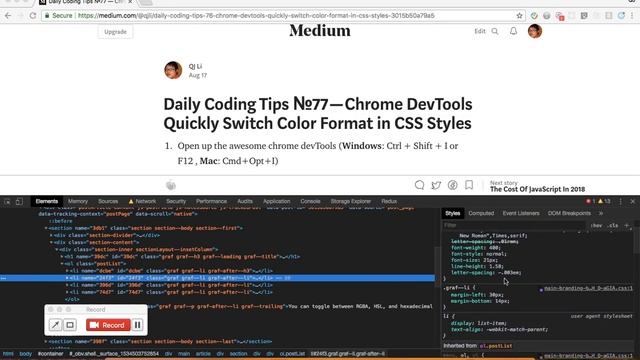Open responses speech bubble icon
This screenshot has width=640, height=360.
pyautogui.click(x=419, y=185)
